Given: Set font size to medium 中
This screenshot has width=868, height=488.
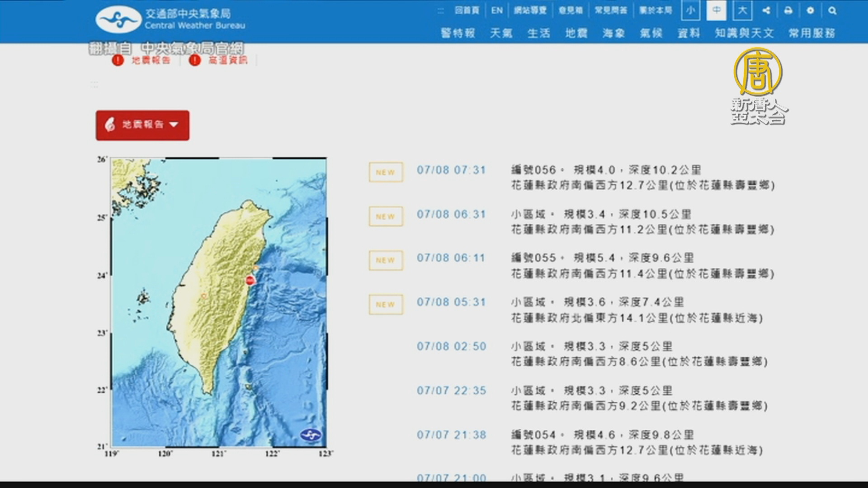Looking at the screenshot, I should [717, 10].
